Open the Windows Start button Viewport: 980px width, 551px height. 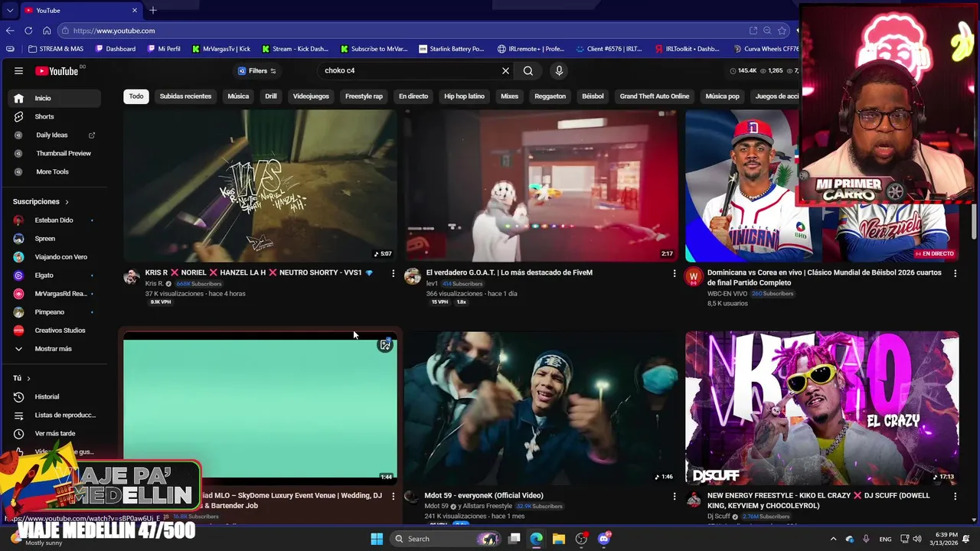(x=377, y=539)
